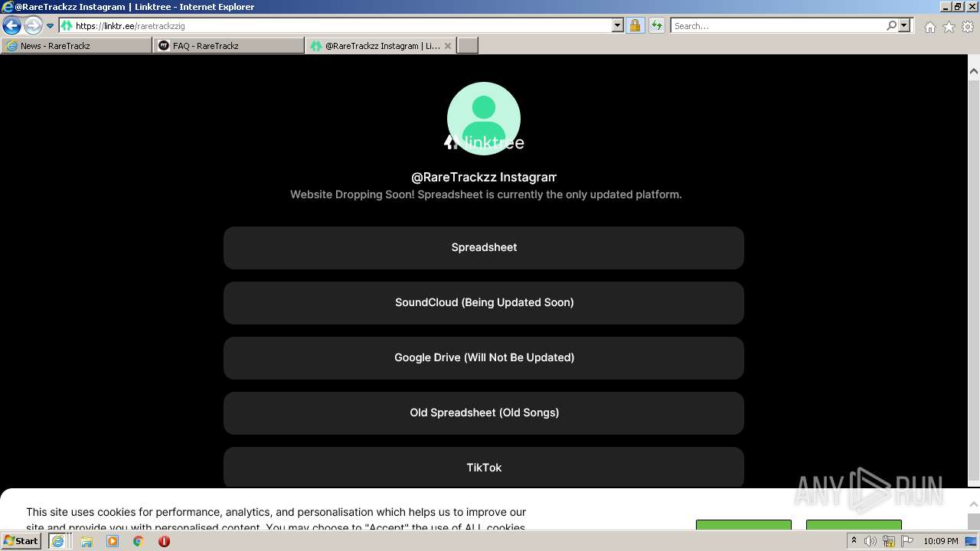Open the Action Center flag icon
This screenshot has width=980, height=551.
(x=907, y=541)
